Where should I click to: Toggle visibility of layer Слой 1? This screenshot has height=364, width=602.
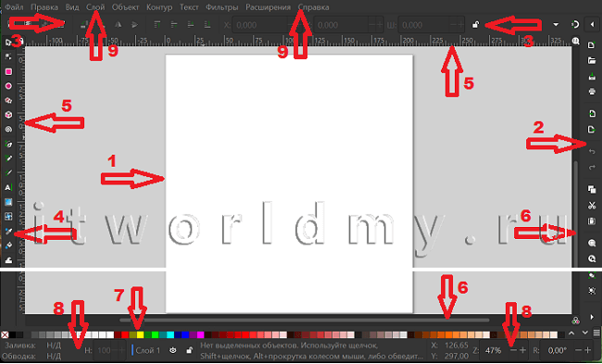[x=173, y=350]
